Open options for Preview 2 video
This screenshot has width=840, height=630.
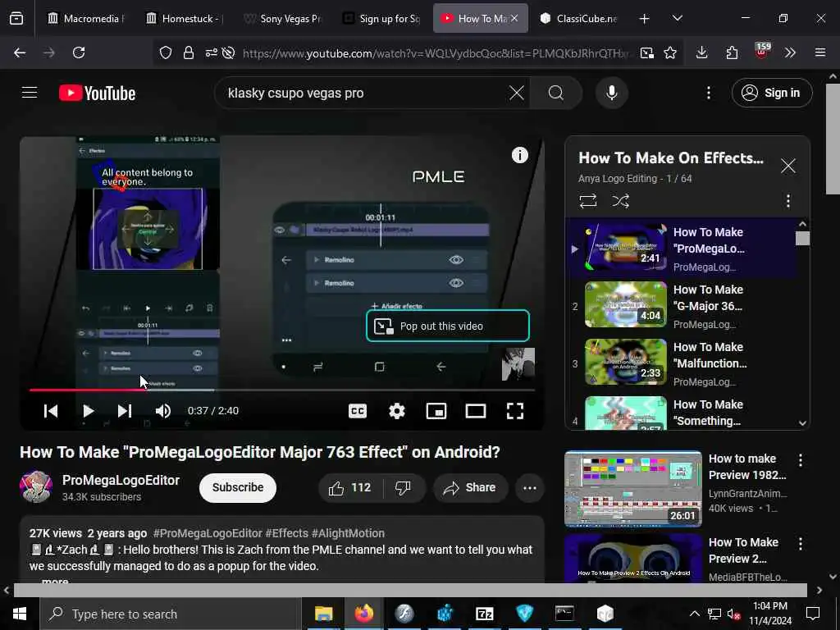tap(800, 544)
